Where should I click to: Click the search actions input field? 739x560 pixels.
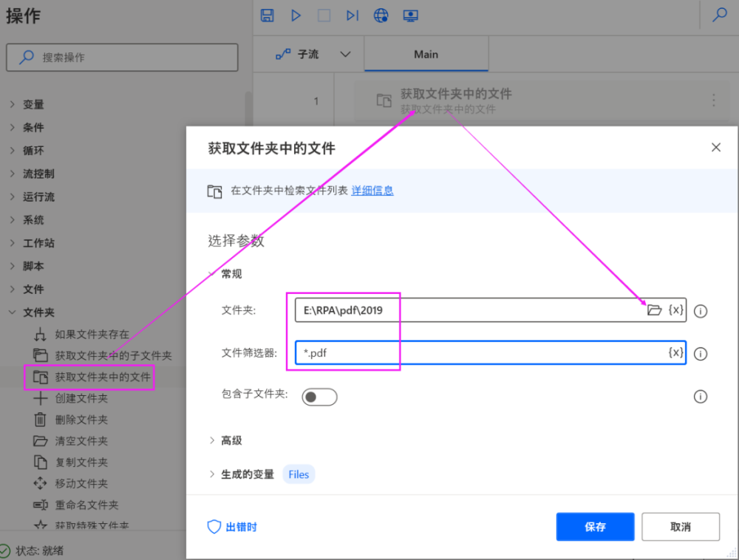point(122,58)
